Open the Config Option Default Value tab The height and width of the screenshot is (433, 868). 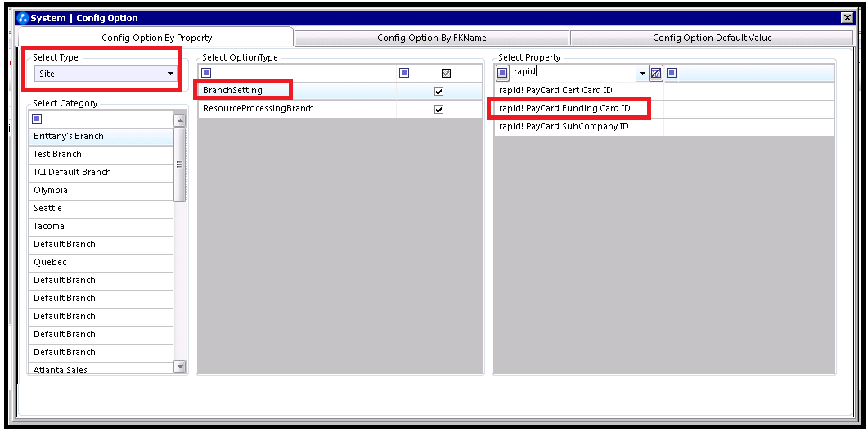[x=712, y=38]
